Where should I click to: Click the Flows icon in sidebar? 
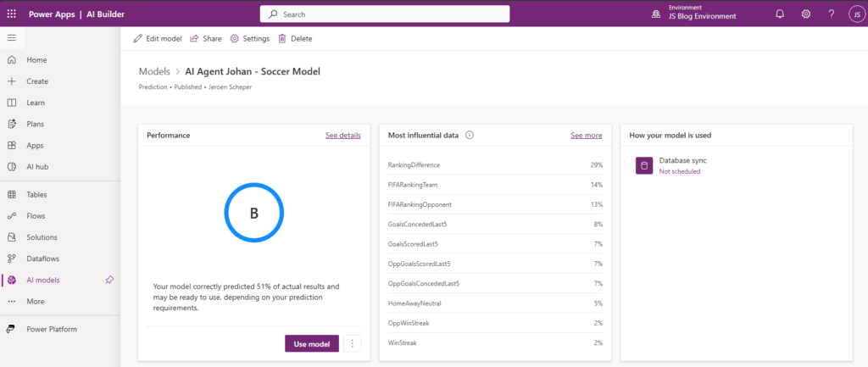pyautogui.click(x=12, y=216)
